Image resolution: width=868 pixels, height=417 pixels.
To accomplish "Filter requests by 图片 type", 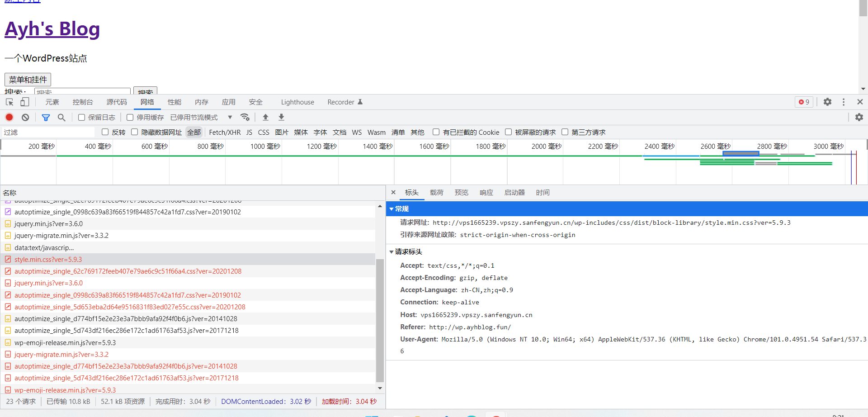I will [x=282, y=133].
